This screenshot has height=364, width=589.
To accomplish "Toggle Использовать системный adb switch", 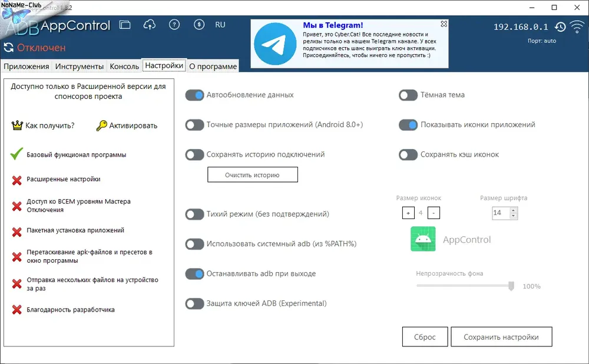I will (194, 244).
